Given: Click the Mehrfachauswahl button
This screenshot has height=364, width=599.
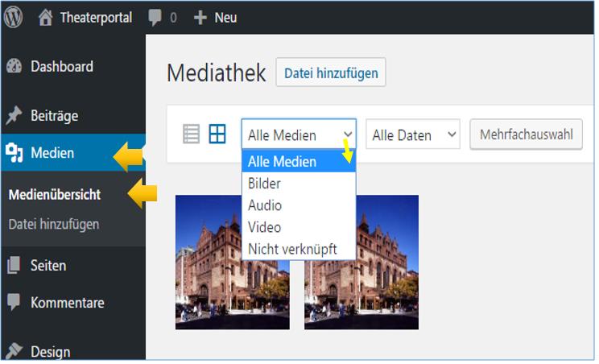Looking at the screenshot, I should (x=526, y=135).
